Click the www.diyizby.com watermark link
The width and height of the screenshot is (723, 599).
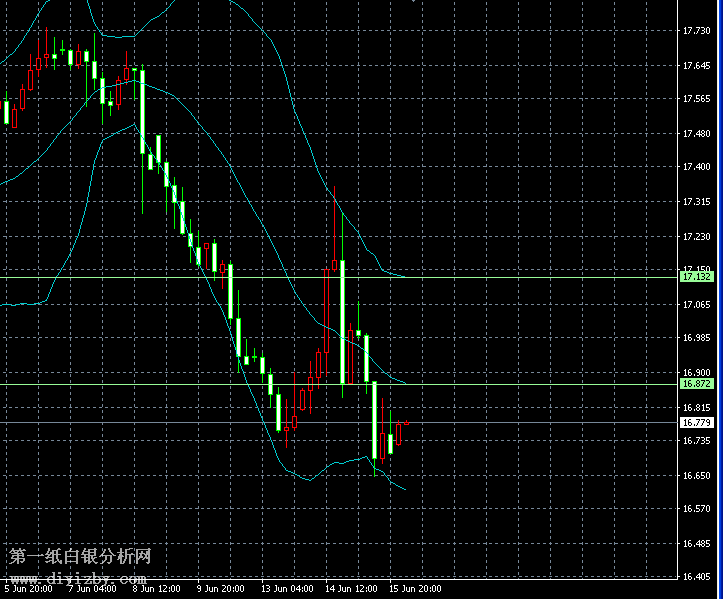(x=78, y=579)
